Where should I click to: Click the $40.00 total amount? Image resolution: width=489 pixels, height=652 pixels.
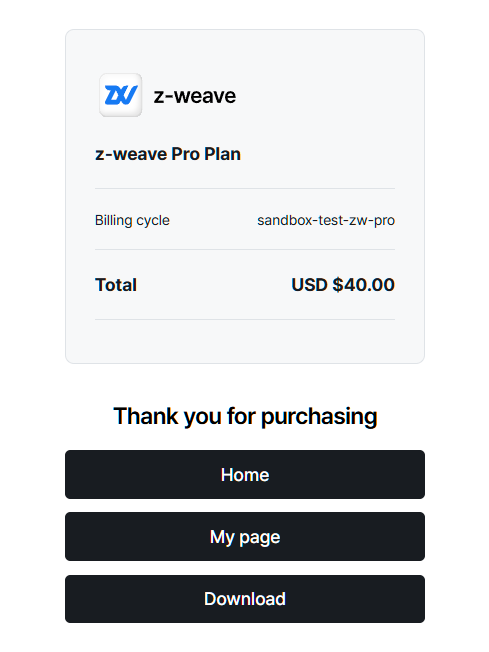pos(363,285)
